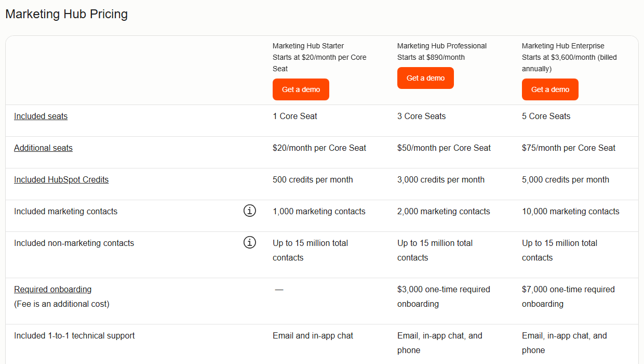Open the Required onboarding link
This screenshot has height=364, width=644.
pos(52,290)
